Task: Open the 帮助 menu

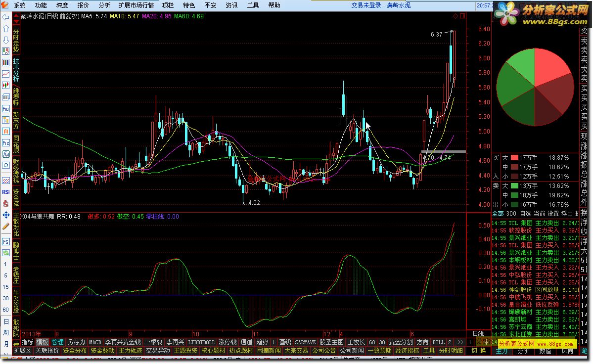Action: (274, 5)
